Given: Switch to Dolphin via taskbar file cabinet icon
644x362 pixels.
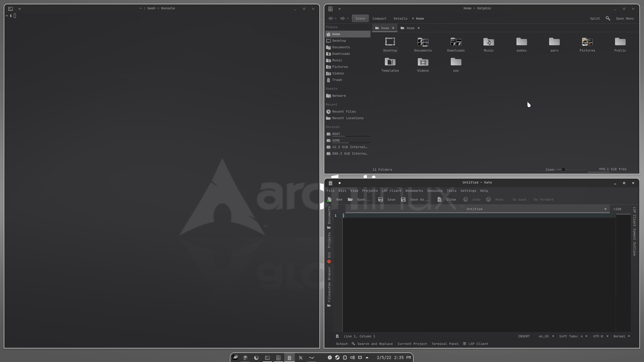Looking at the screenshot, I should [278, 357].
